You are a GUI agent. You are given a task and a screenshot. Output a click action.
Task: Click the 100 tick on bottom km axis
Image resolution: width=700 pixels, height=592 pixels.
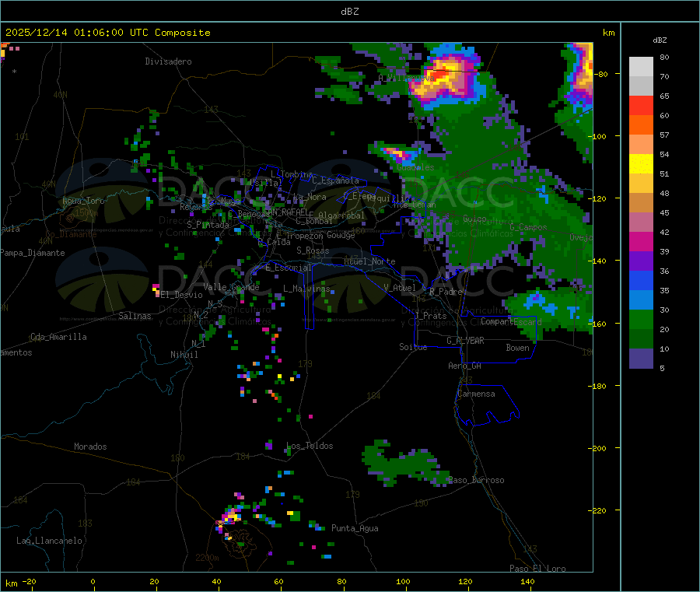[x=403, y=581]
